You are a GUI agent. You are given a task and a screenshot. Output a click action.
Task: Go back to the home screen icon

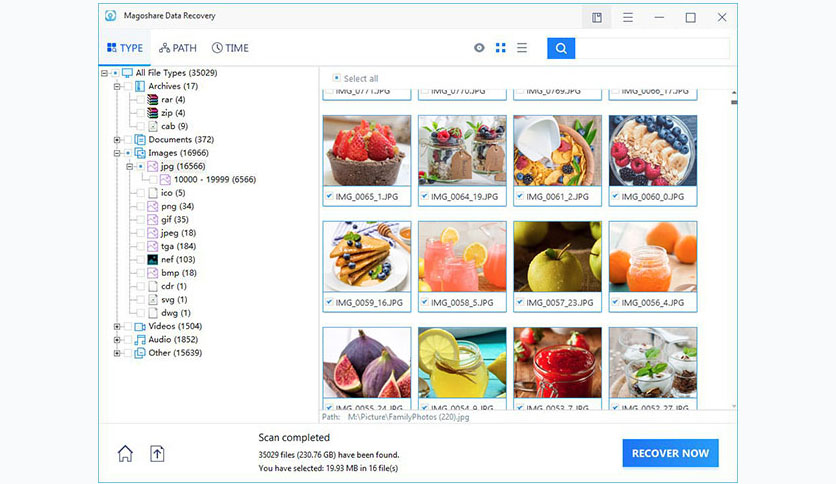click(125, 454)
